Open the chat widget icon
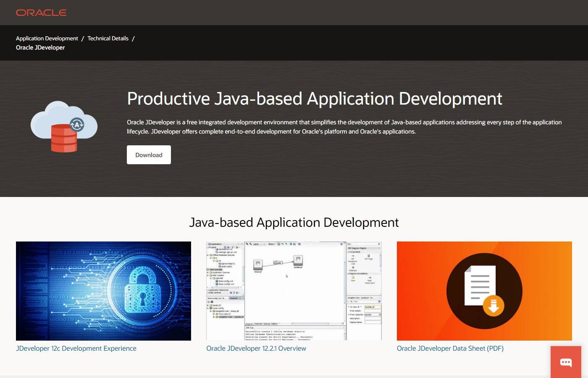Viewport: 588px width, 378px height. (x=566, y=362)
